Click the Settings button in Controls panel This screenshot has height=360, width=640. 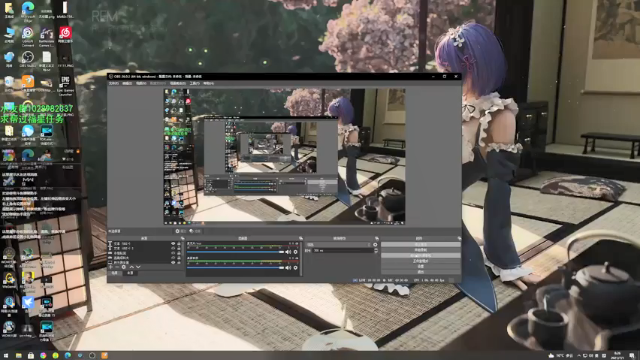tap(420, 267)
